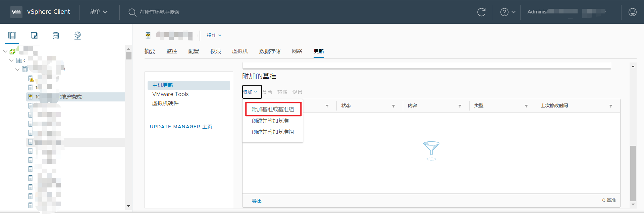Screen dimensions: 644x216
Task: Switch to the 数据存储 tab
Action: [270, 51]
